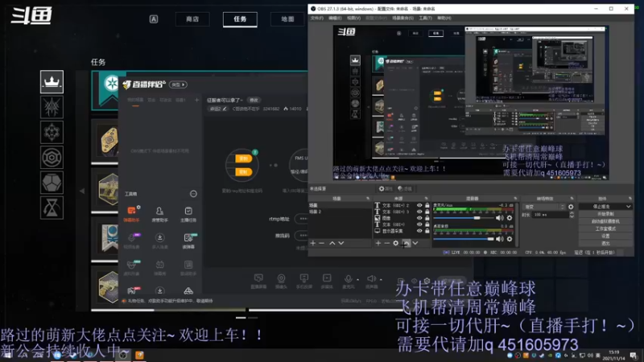The height and width of the screenshot is (362, 644).
Task: Switch to the 商店 tab in the game
Action: click(192, 19)
